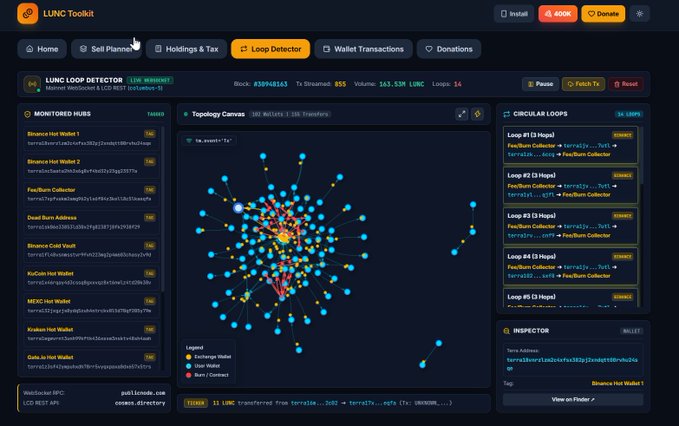Click the badge on Loop #1 card
679x426 pixels.
point(622,135)
